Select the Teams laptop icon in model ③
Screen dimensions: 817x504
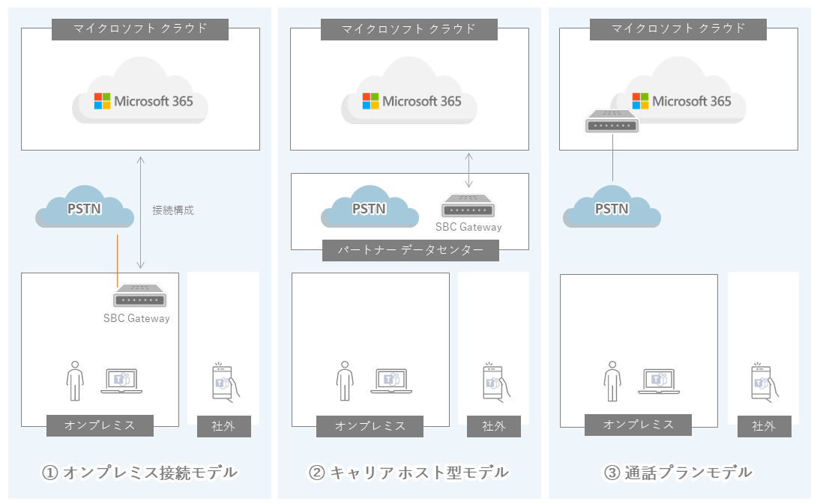coord(659,381)
